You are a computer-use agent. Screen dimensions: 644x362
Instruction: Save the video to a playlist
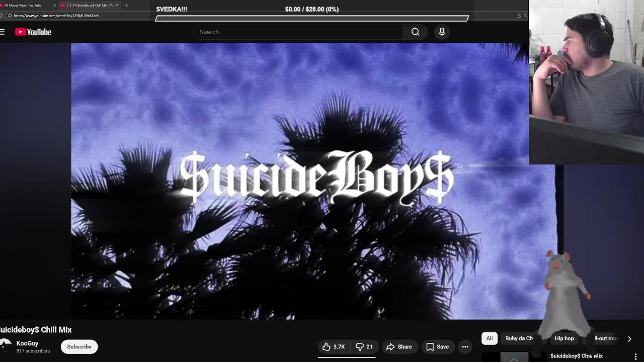click(437, 347)
